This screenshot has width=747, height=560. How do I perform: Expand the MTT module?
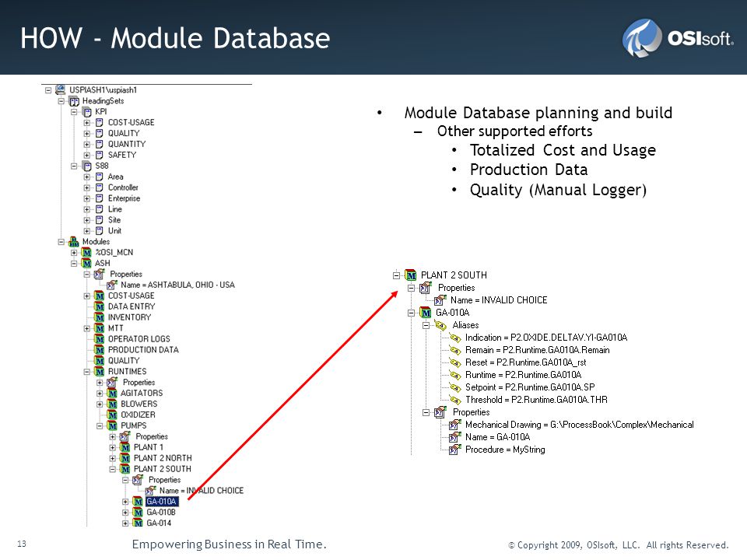click(86, 328)
